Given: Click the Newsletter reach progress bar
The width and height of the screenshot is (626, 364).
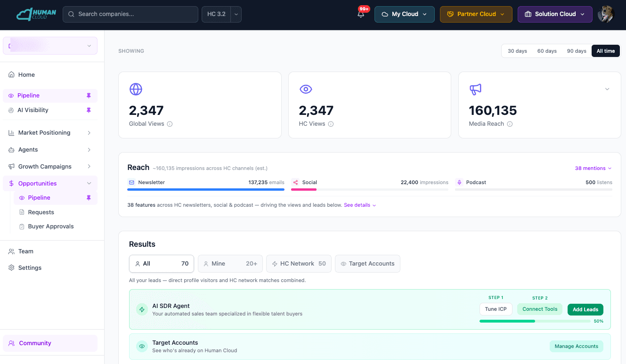Looking at the screenshot, I should tap(206, 189).
